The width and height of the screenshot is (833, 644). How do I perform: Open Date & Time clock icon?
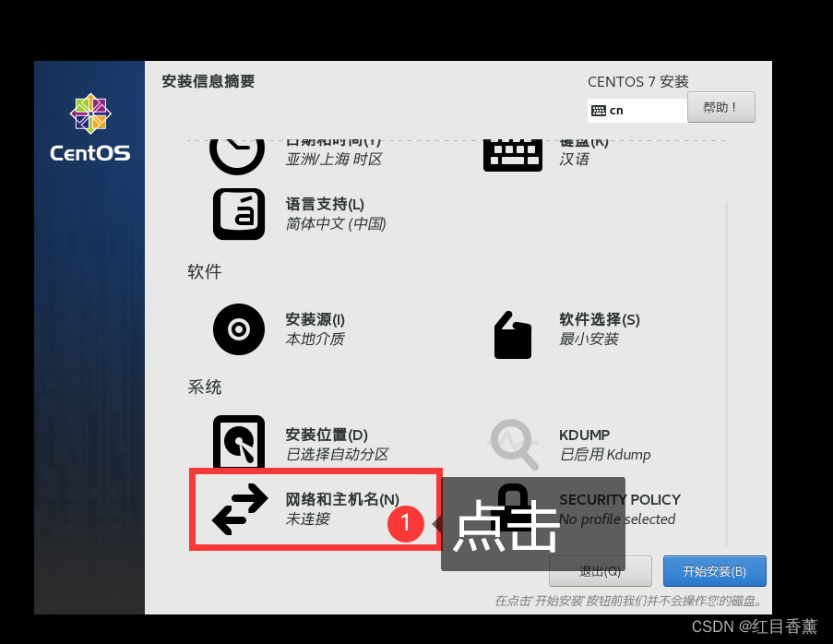tap(237, 155)
